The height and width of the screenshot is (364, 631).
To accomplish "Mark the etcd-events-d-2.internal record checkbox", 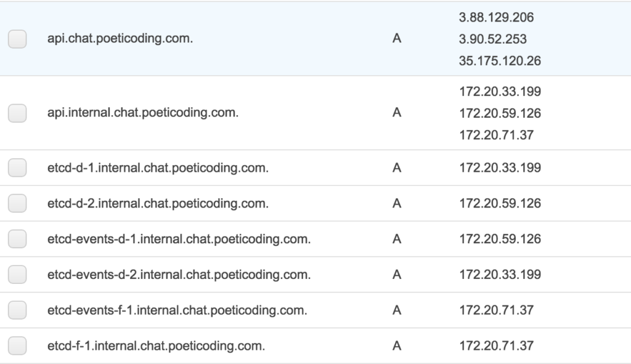I will (x=17, y=274).
